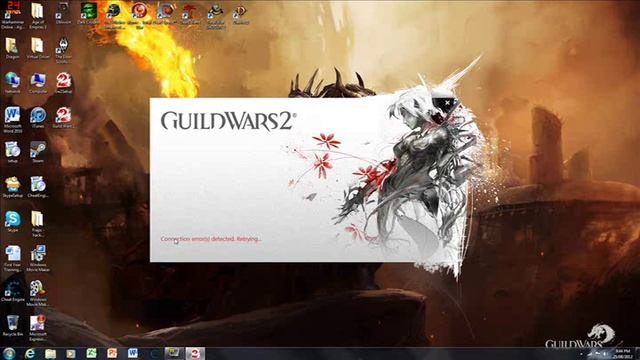Open the setup installer beside Steam
The width and height of the screenshot is (640, 360).
(x=12, y=152)
